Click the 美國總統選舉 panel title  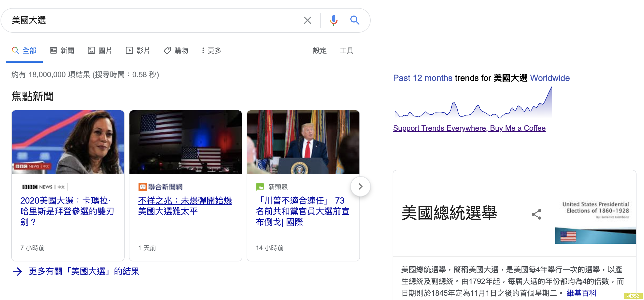coord(449,213)
